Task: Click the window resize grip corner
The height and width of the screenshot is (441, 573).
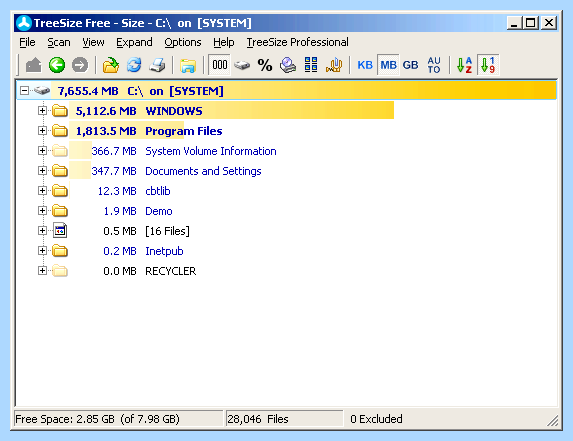Action: pyautogui.click(x=553, y=421)
